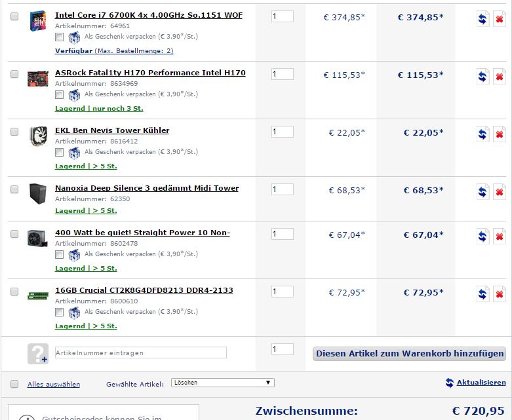The image size is (512, 420).
Task: Enable gift wrapping for Intel Core i7
Action: pyautogui.click(x=59, y=37)
